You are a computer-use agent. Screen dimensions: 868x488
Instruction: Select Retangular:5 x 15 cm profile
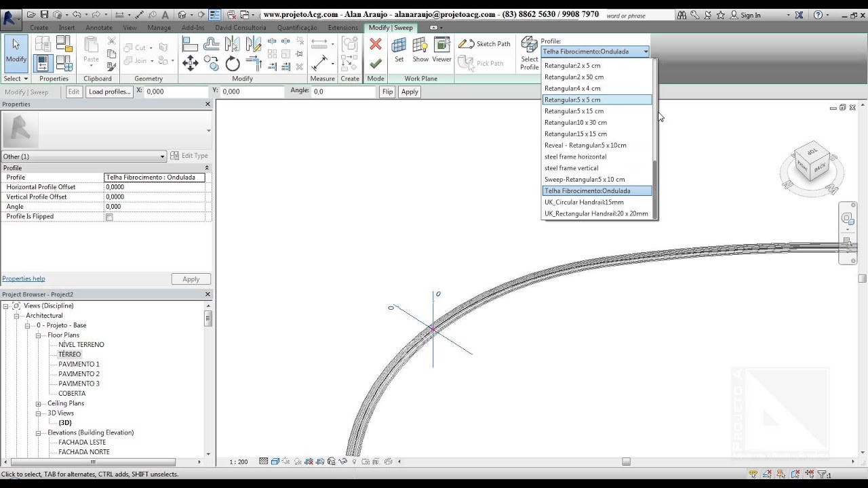coord(597,111)
